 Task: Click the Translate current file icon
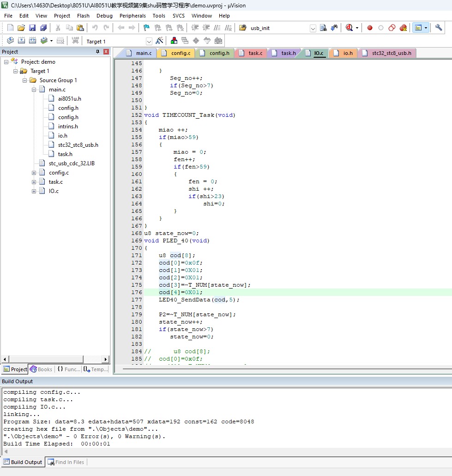tap(10, 41)
